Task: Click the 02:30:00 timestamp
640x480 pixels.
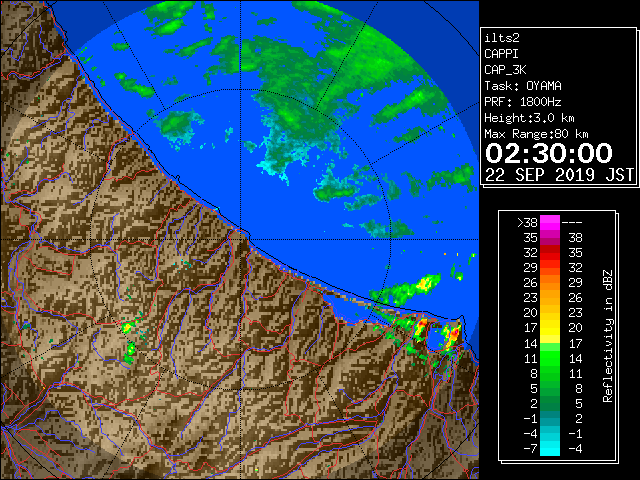Action: pyautogui.click(x=549, y=153)
